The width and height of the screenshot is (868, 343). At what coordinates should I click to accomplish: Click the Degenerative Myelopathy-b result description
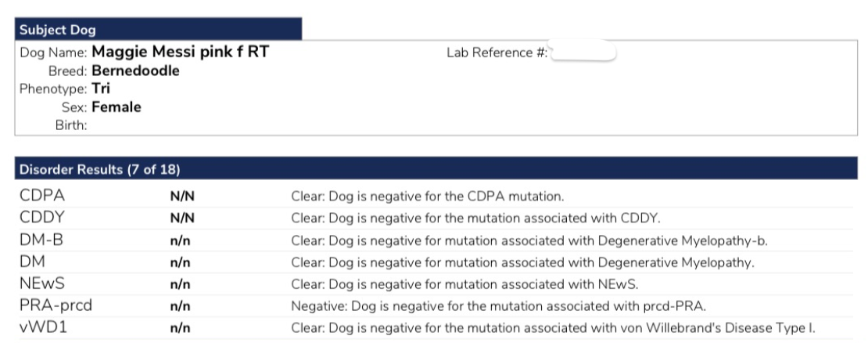(529, 240)
